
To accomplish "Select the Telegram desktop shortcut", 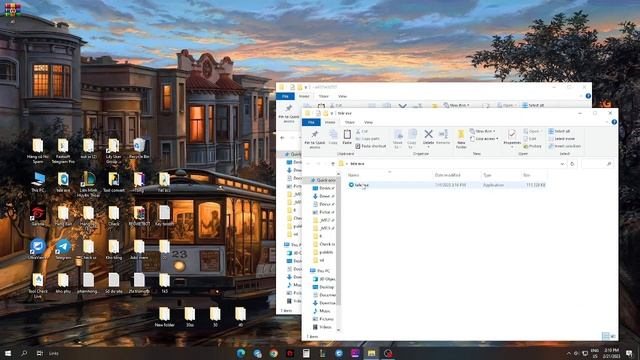I will coord(63,249).
